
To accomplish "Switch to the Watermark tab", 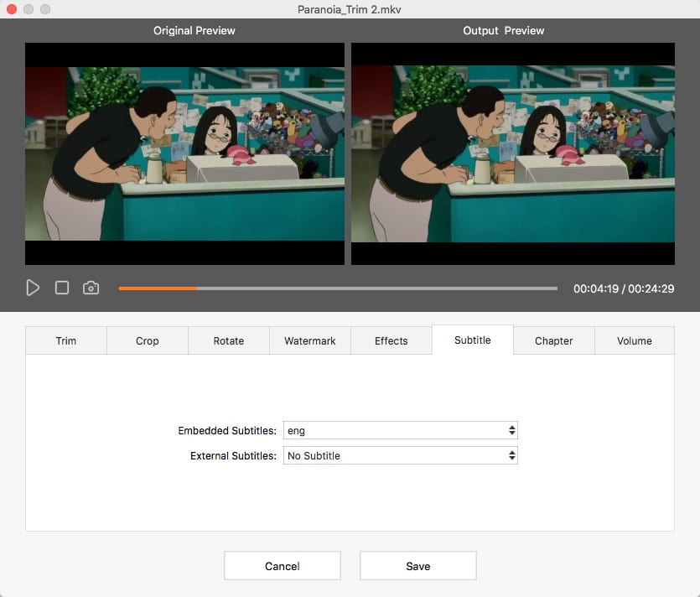I will coord(309,340).
